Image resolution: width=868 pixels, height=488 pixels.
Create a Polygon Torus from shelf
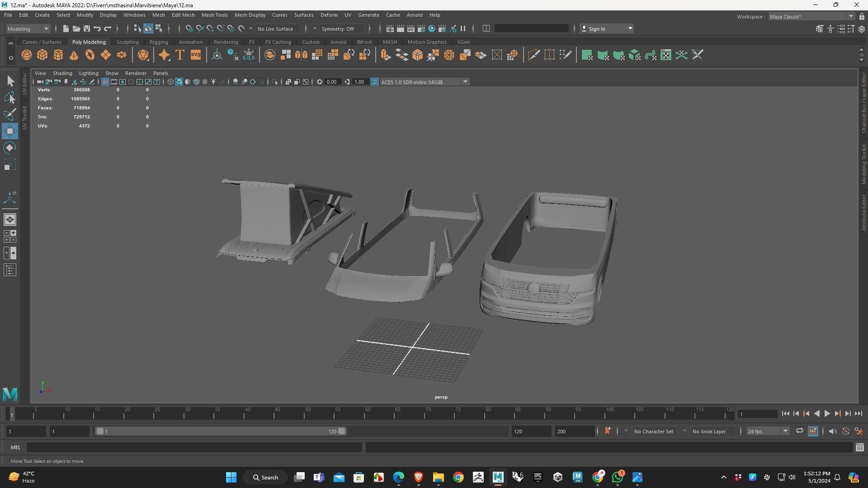(x=90, y=55)
